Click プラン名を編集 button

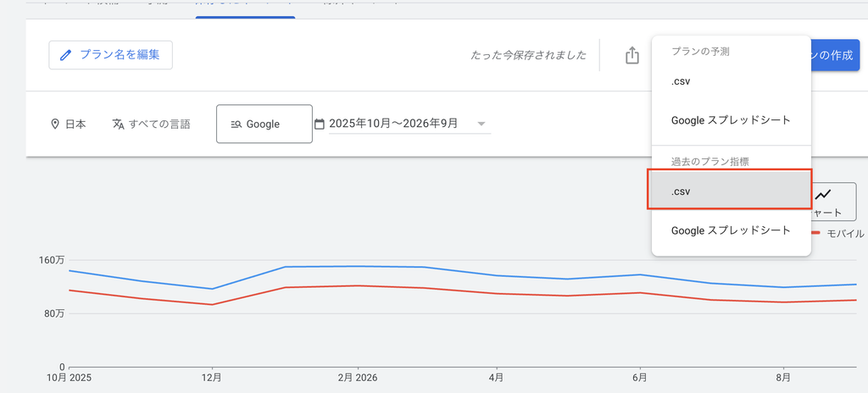coord(111,55)
